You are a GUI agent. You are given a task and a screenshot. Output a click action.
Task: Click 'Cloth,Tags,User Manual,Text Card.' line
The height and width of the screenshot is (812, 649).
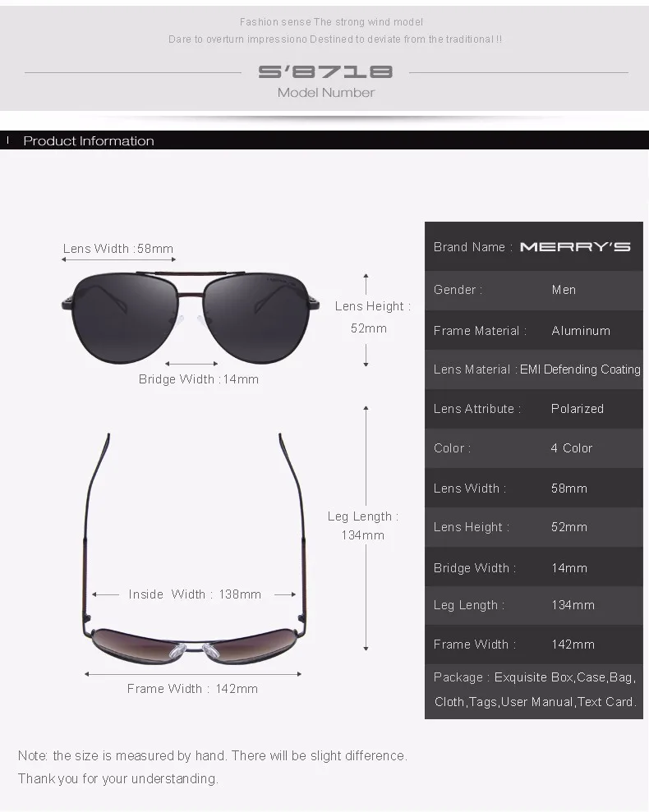(536, 702)
